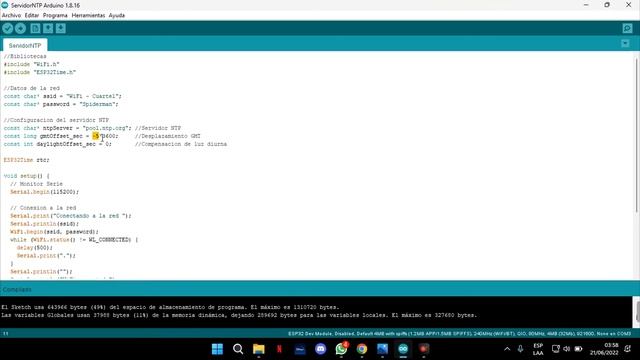Click the Compilado status message

point(17,289)
